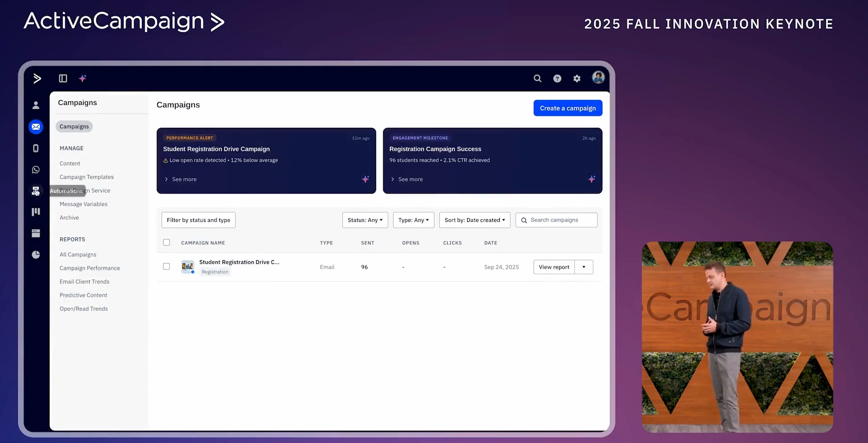Open the help question mark icon
This screenshot has width=868, height=443.
(557, 79)
